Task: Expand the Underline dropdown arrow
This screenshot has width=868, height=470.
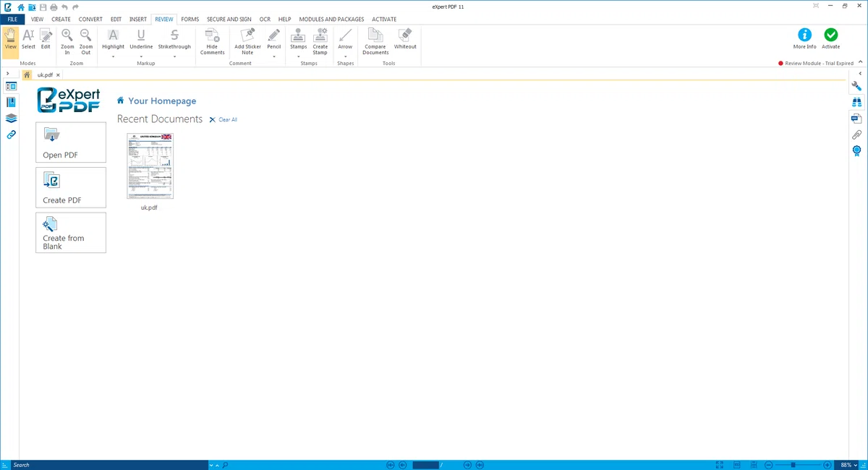Action: pos(141,56)
